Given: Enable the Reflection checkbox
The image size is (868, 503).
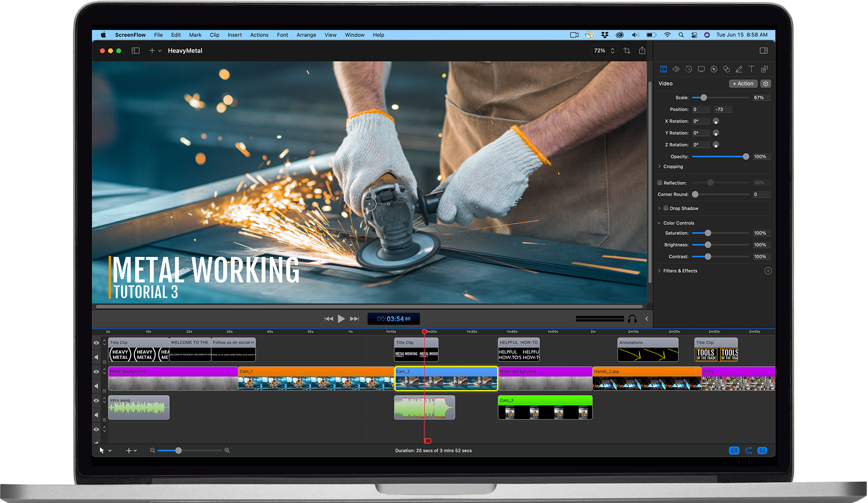Looking at the screenshot, I should (659, 182).
